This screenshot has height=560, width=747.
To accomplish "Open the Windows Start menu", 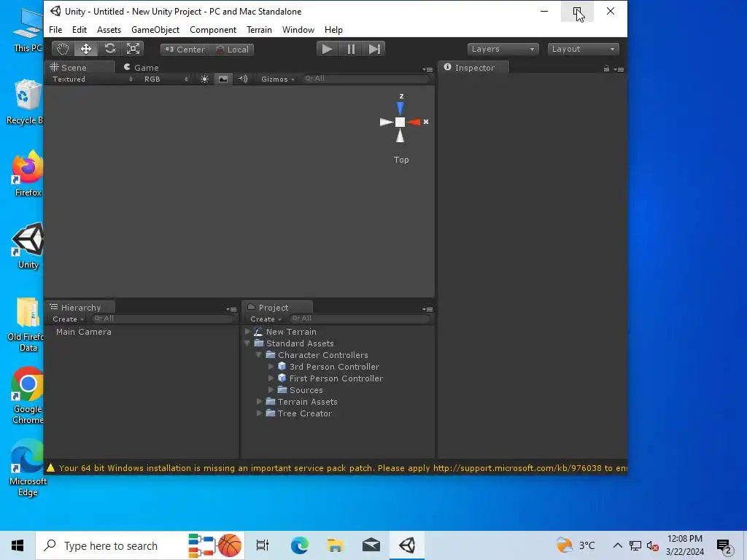I will click(18, 545).
